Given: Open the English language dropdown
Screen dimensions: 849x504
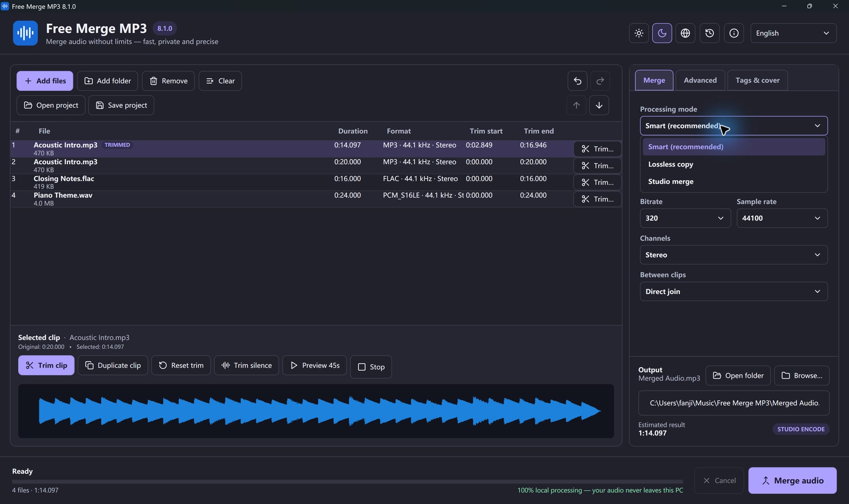Looking at the screenshot, I should (x=793, y=33).
